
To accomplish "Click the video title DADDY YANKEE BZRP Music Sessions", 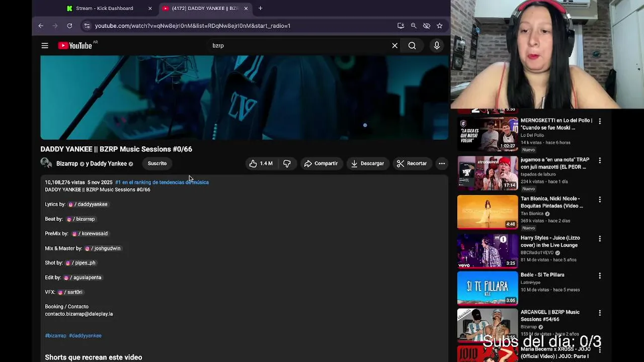I will click(116, 149).
